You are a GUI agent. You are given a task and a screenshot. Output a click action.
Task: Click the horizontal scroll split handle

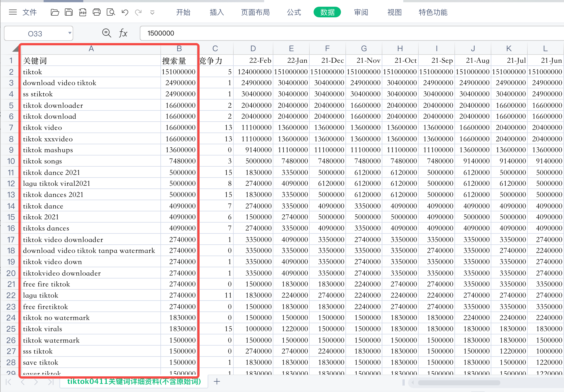403,382
